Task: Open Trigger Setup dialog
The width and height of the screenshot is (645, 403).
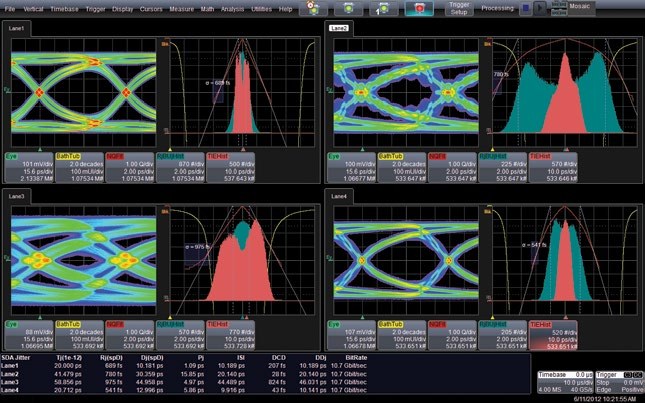Action: [x=459, y=8]
